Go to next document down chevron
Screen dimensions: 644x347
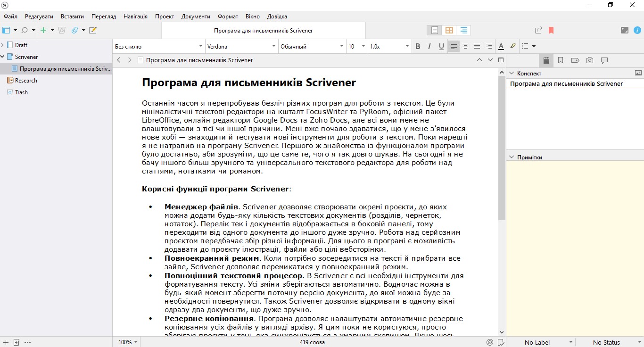(x=490, y=60)
